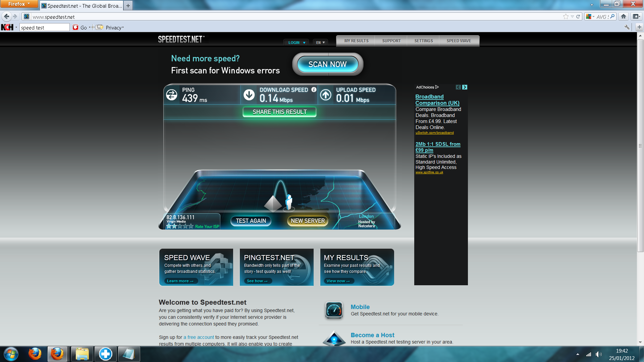Open Windows Explorer folder from taskbar
644x362 pixels.
pos(82,354)
